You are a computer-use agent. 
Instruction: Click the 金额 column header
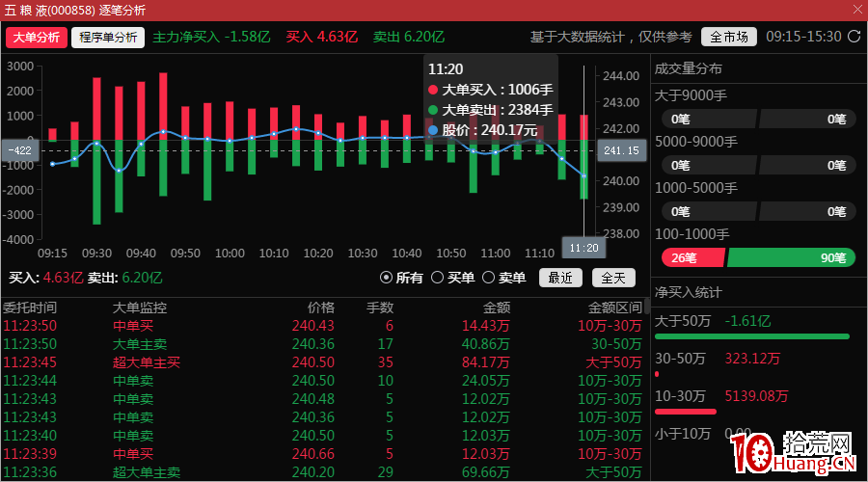click(496, 308)
